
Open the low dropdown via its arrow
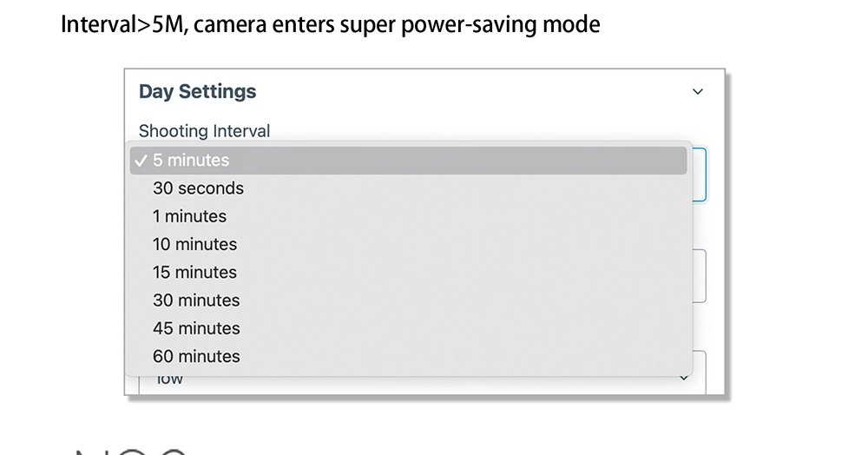(x=684, y=379)
